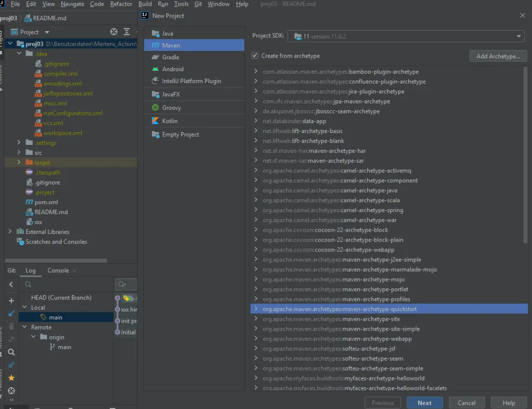Click the Next button

(424, 403)
